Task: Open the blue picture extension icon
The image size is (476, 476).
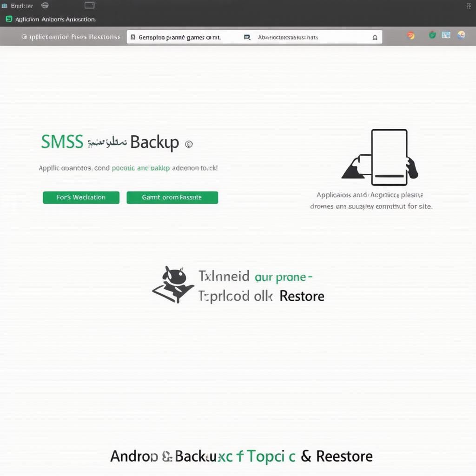Action: click(x=446, y=35)
